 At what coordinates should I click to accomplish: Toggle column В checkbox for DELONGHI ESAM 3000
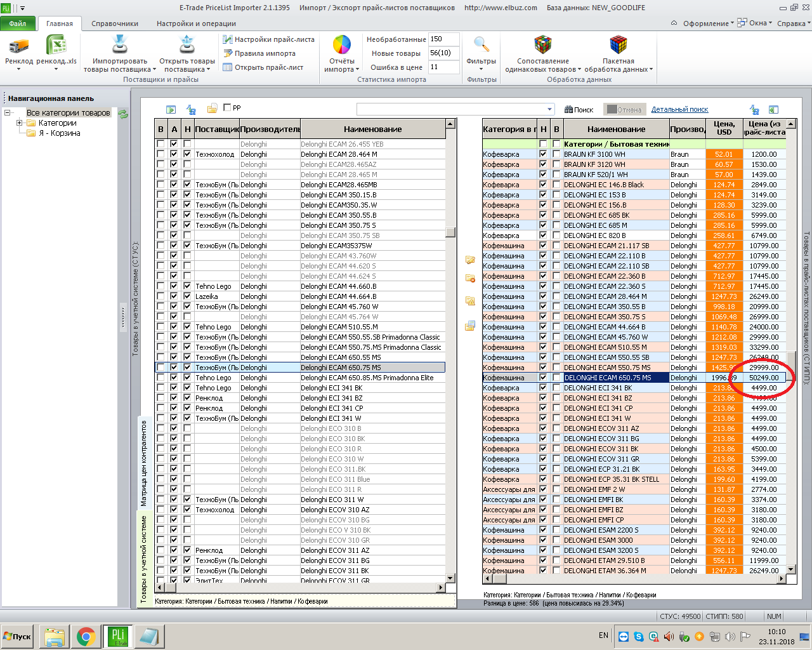(x=556, y=540)
